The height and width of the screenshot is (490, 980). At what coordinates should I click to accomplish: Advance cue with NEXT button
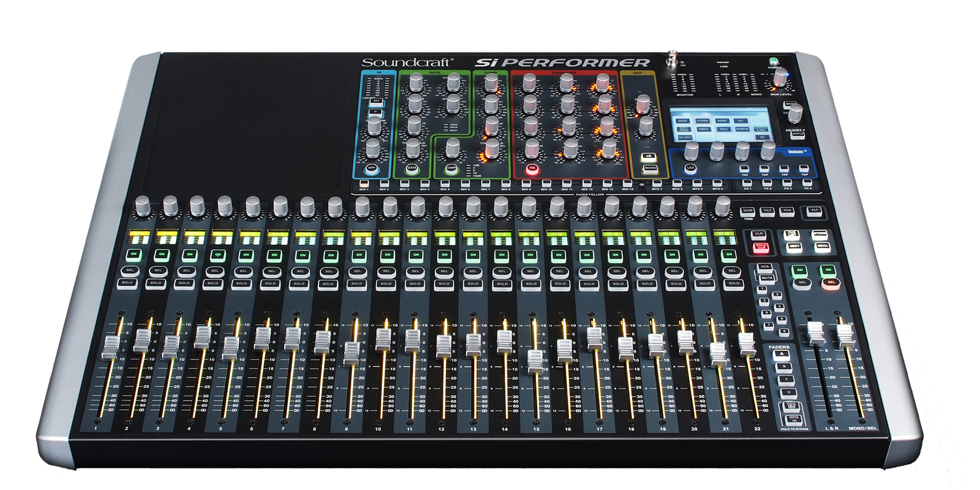(x=794, y=247)
